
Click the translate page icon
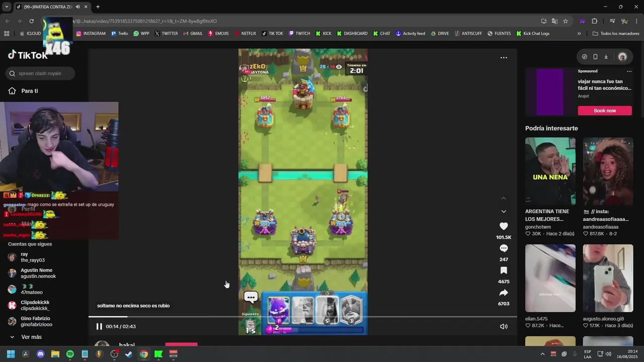coord(554,21)
